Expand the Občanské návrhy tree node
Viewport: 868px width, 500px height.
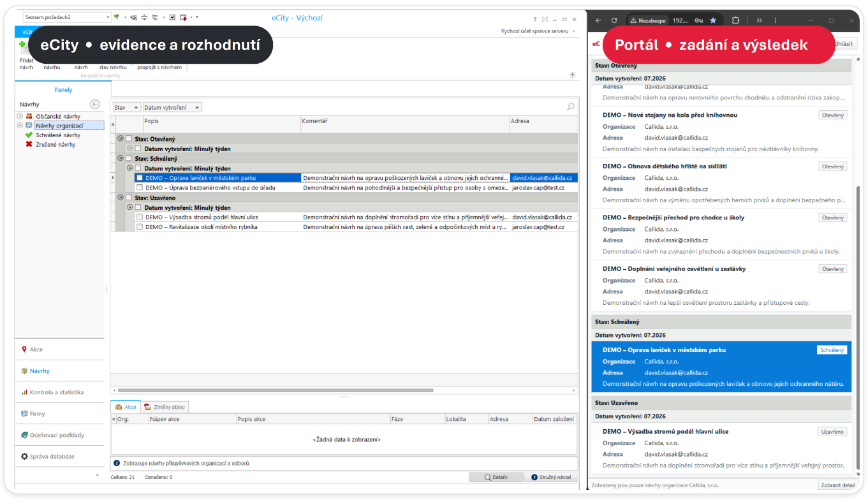[20, 116]
